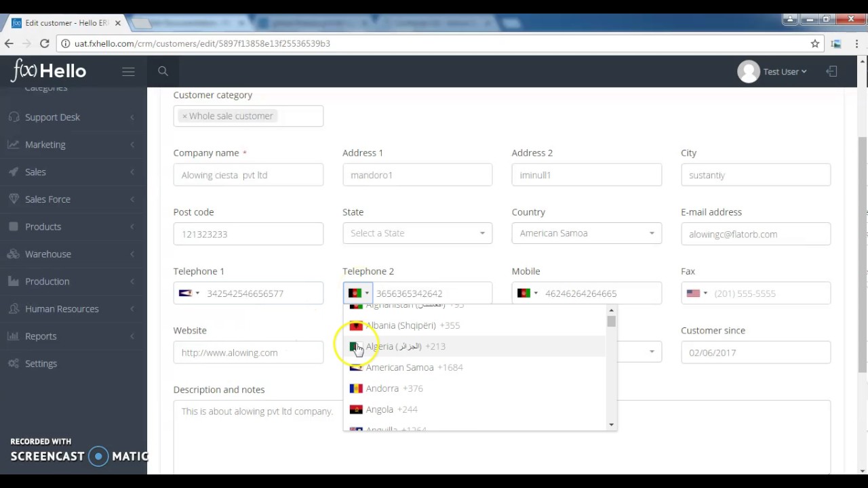Click the Test User avatar

point(749,71)
